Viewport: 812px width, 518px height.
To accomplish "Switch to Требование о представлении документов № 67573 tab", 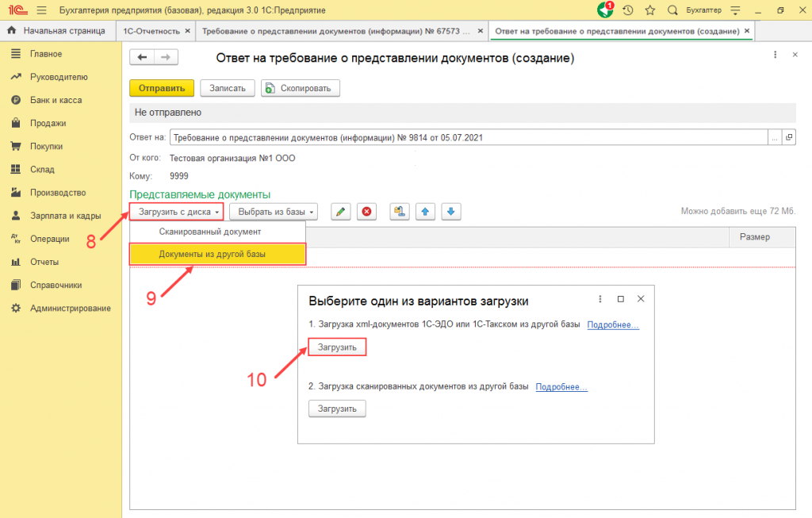I will (336, 31).
